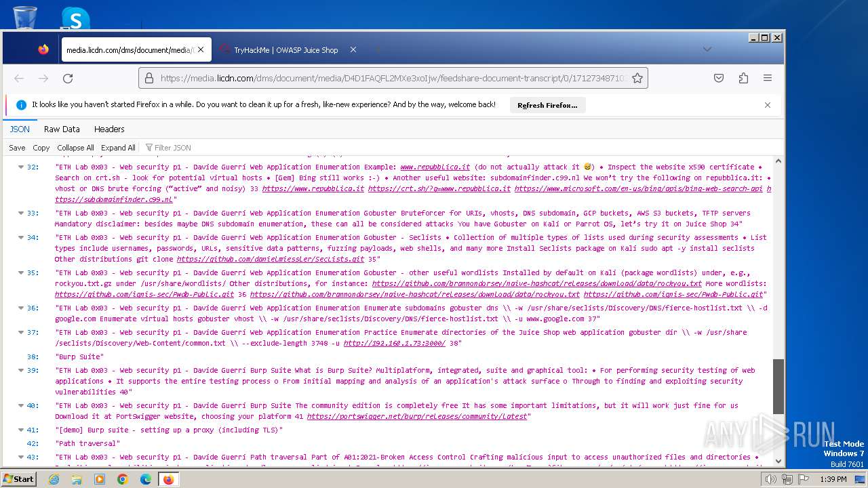Go forward with the forward arrow

tap(43, 79)
